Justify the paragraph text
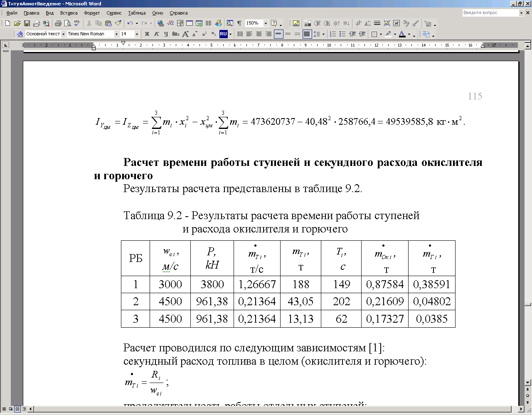This screenshot has width=532, height=415. coord(307,34)
